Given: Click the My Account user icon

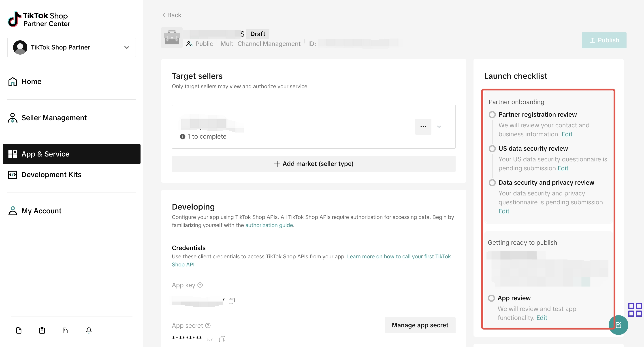Looking at the screenshot, I should pos(13,211).
